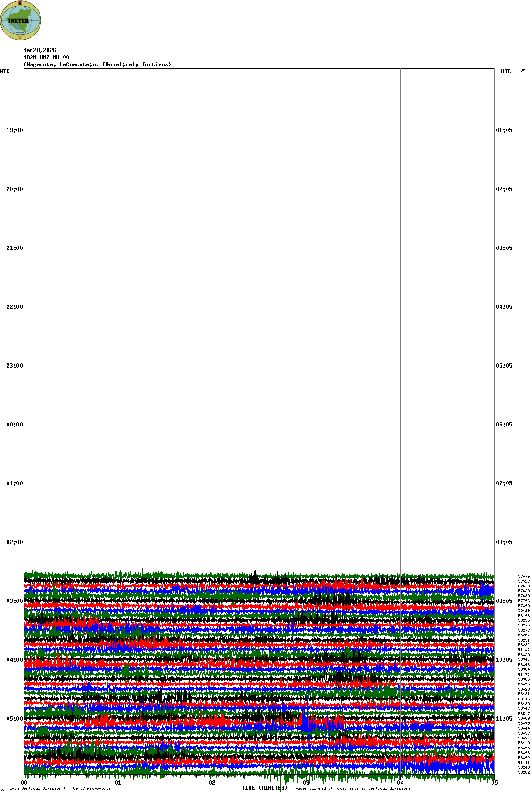
Task: Click the 05 minute tick label
Action: click(494, 783)
